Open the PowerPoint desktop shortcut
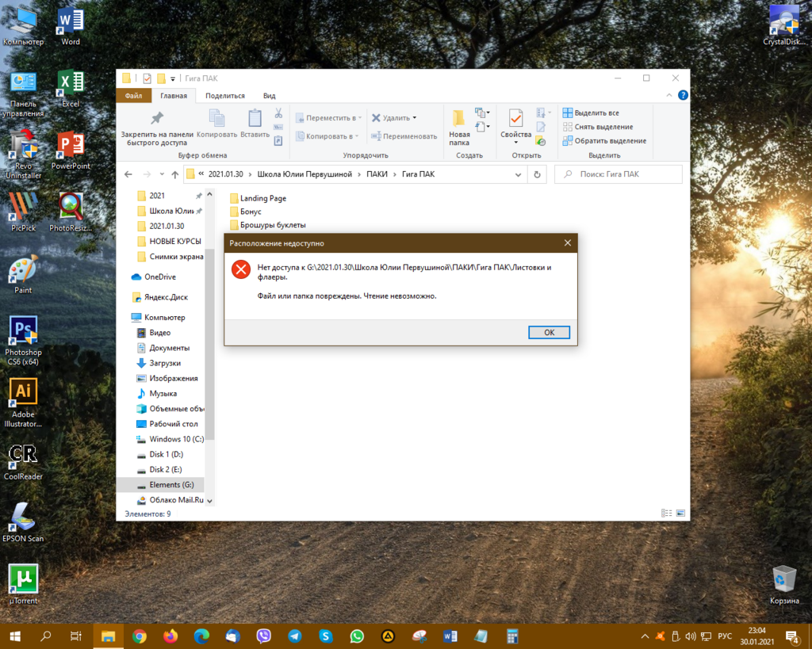812x649 pixels. click(71, 151)
